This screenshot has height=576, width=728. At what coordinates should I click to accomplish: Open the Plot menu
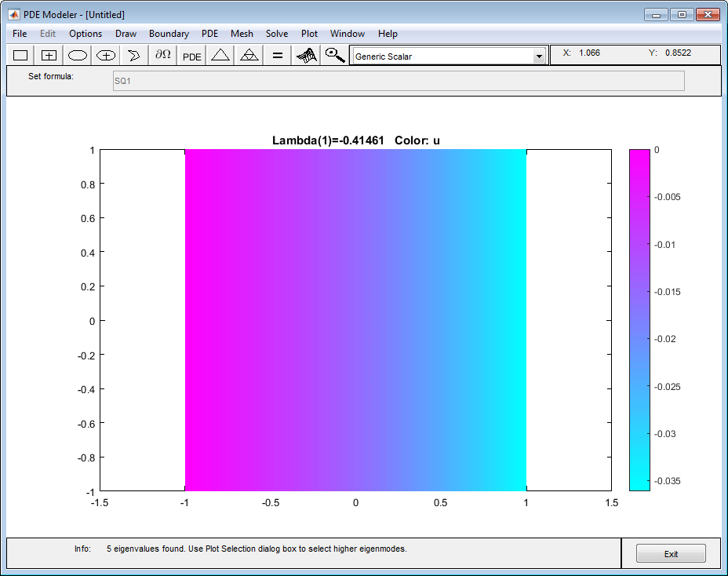tap(309, 34)
